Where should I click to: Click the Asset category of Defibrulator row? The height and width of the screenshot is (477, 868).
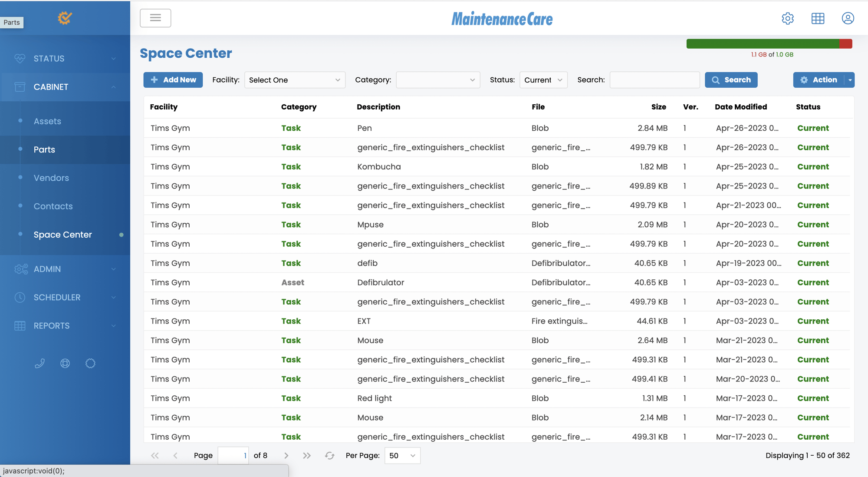click(293, 282)
